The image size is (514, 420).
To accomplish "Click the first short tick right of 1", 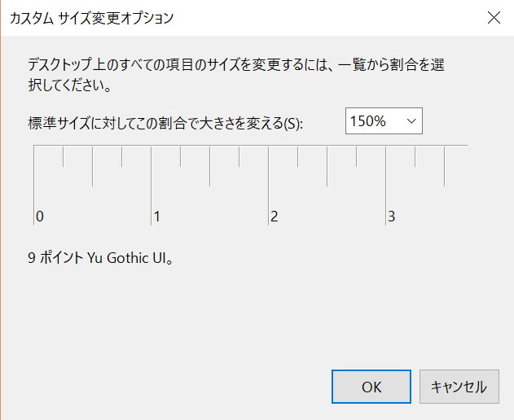I will click(181, 155).
